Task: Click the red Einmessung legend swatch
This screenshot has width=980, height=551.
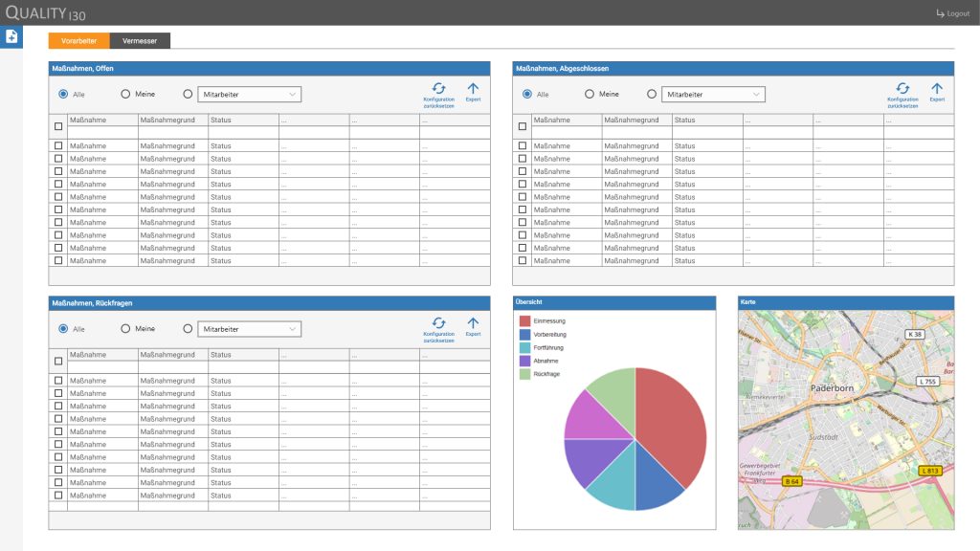Action: pos(524,320)
